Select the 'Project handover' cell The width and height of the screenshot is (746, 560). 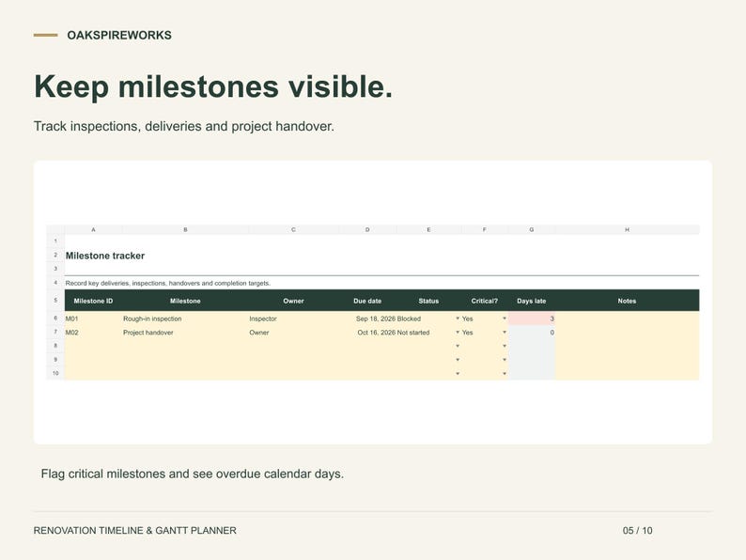click(x=185, y=333)
